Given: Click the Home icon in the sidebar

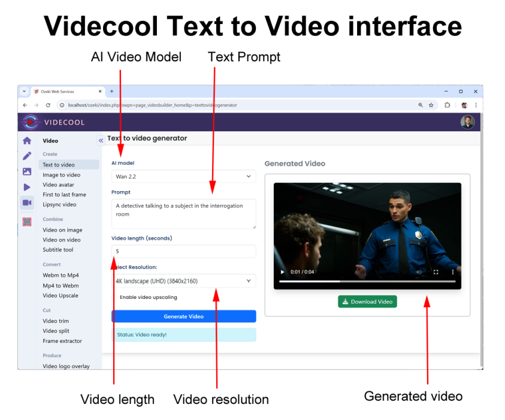Looking at the screenshot, I should click(x=27, y=141).
